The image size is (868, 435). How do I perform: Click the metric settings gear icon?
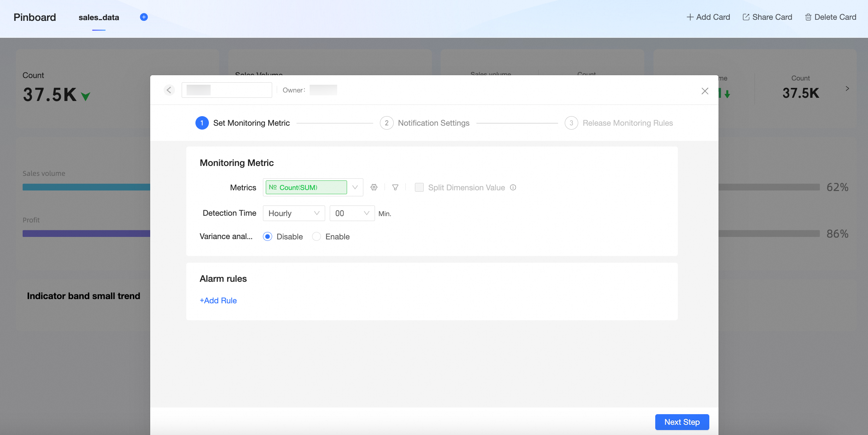(x=374, y=187)
